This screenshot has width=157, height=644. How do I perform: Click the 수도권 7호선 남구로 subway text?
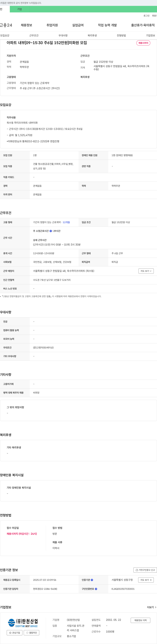[x=52, y=280]
